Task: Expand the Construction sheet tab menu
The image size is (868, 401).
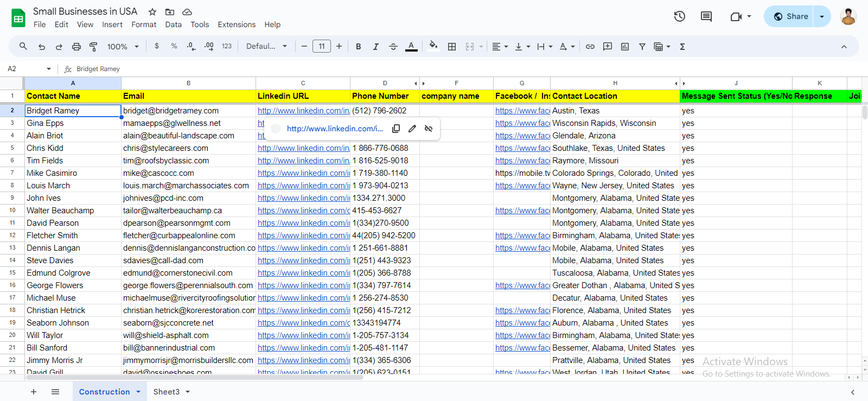Action: (138, 392)
